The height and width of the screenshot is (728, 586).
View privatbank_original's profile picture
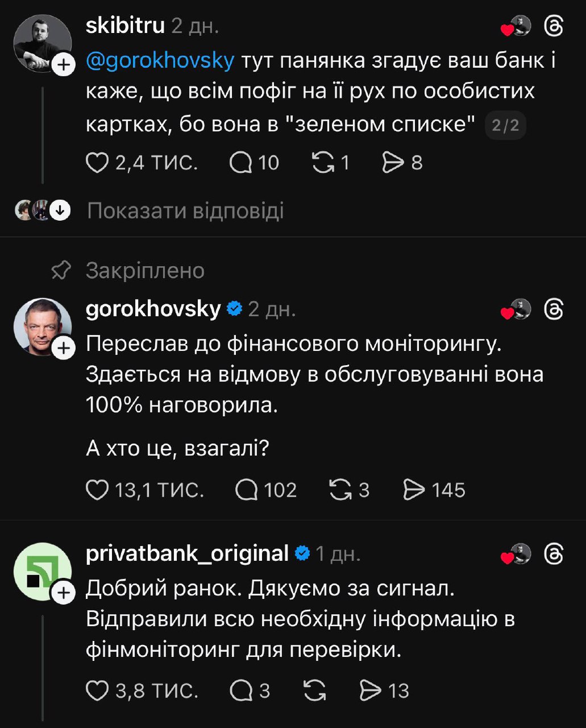pos(42,571)
